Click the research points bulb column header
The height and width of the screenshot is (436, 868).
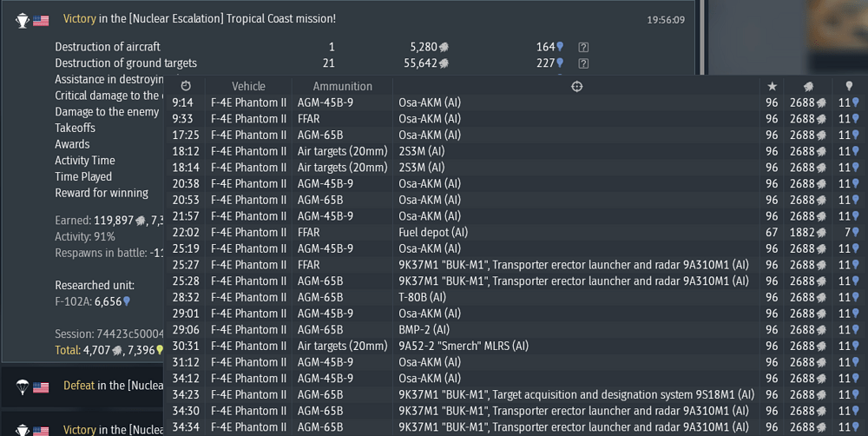(x=849, y=86)
